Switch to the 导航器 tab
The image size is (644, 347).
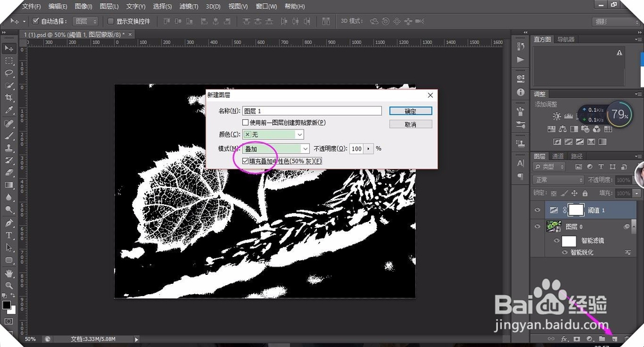(565, 39)
